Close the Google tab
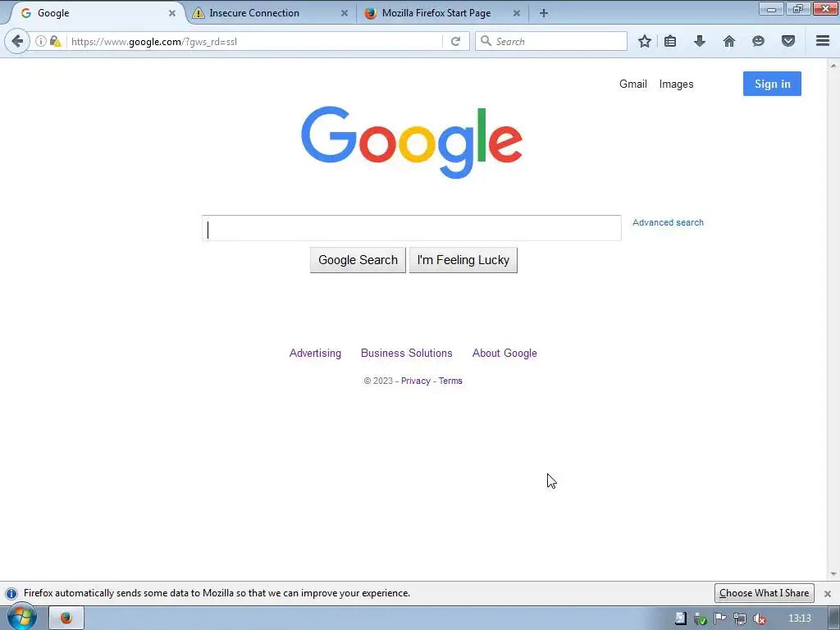This screenshot has height=630, width=840. coord(172,13)
